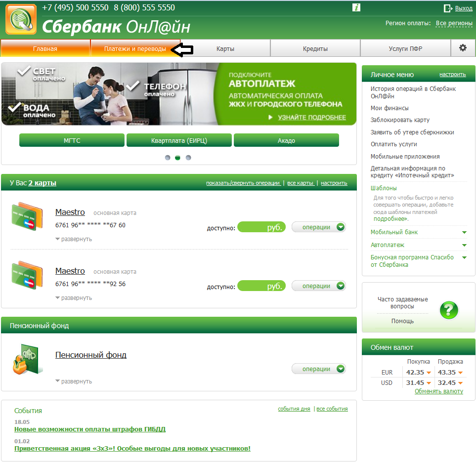
Task: Click Часто задаваемые вопросы
Action: coord(402,302)
